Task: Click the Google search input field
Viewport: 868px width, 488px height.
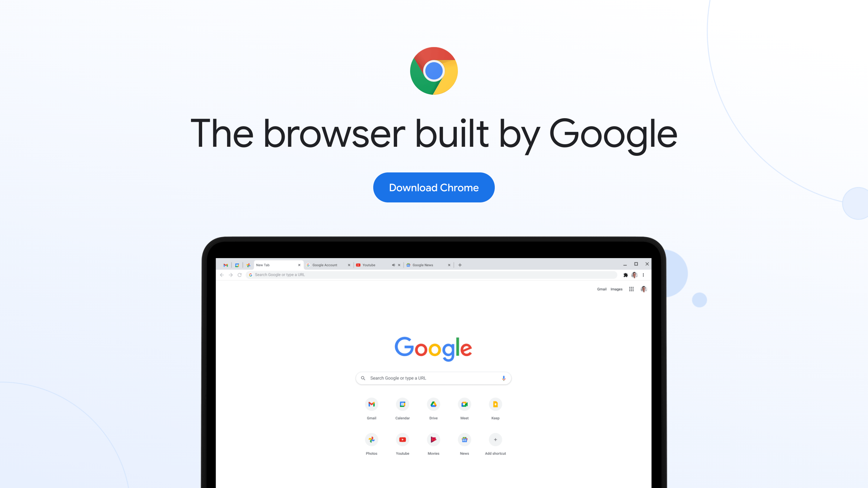Action: point(433,378)
